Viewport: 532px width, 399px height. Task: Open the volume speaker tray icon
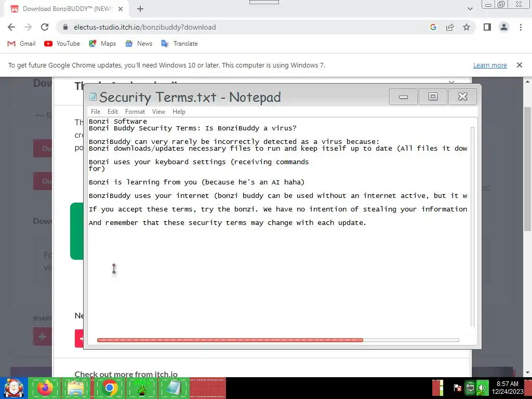[482, 388]
